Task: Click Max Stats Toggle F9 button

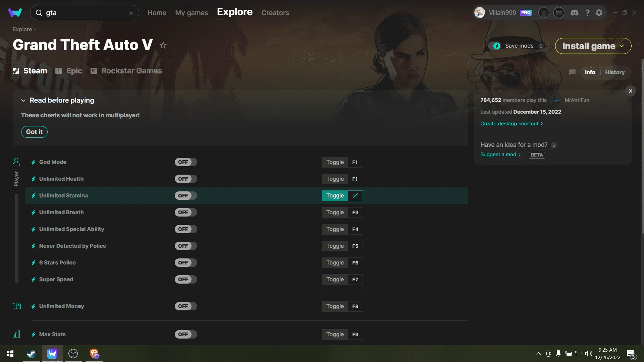Action: click(x=342, y=335)
